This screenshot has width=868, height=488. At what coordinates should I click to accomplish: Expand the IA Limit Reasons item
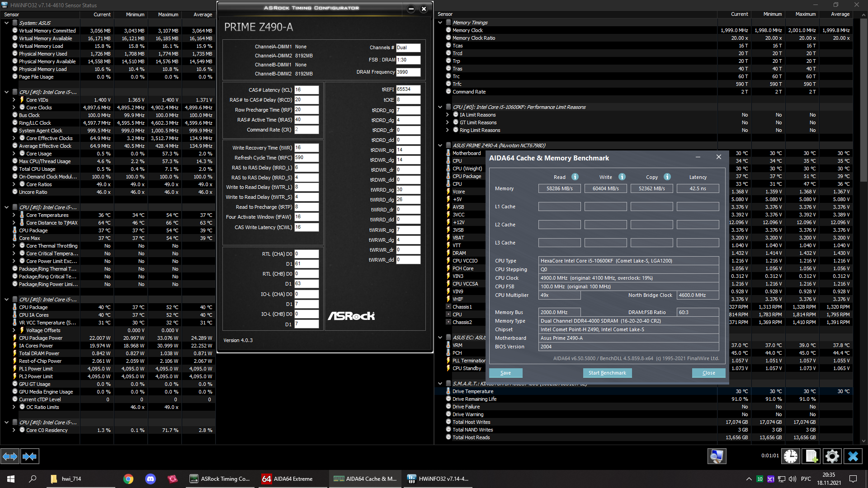447,115
